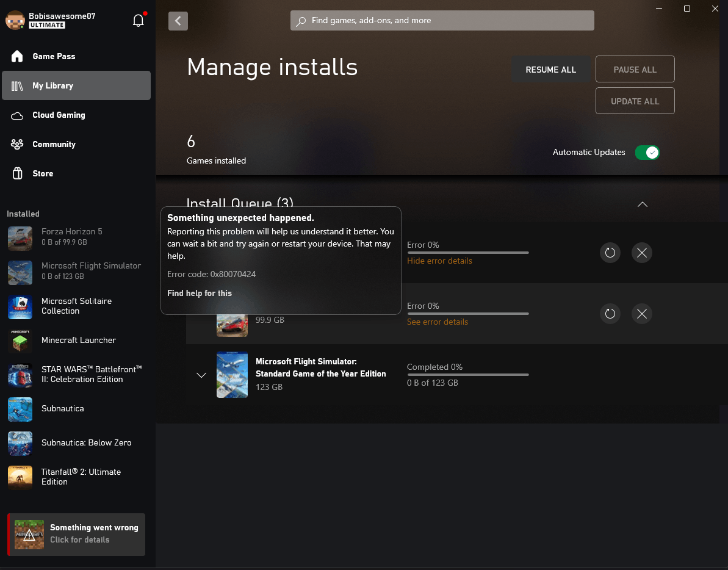Click the Bobisawesome07 profile avatar
Screen dimensions: 728x570
point(15,20)
